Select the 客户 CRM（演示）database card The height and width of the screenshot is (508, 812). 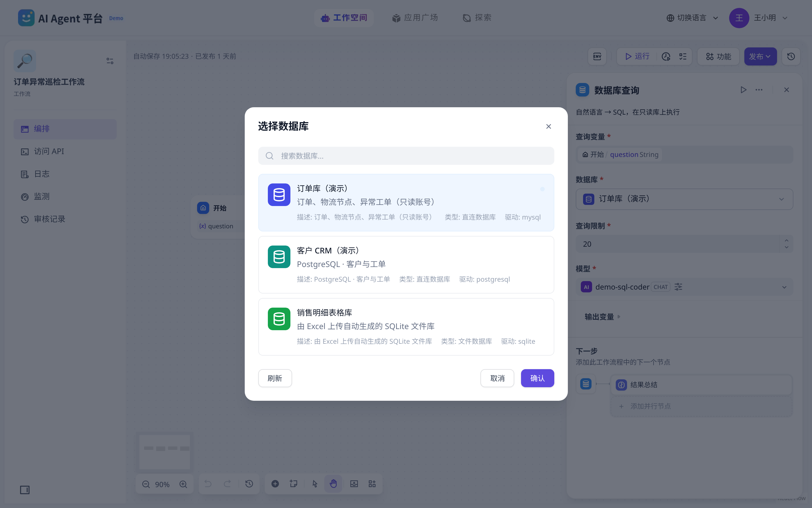click(x=406, y=265)
